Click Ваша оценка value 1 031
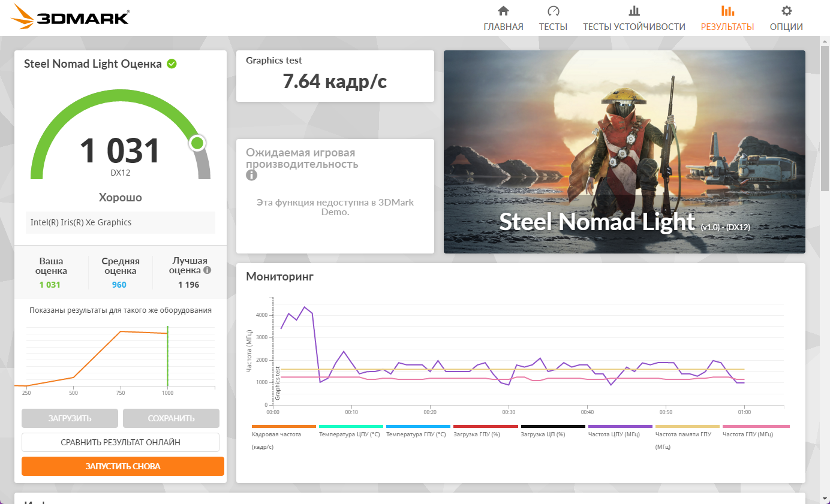The image size is (830, 504). click(50, 285)
